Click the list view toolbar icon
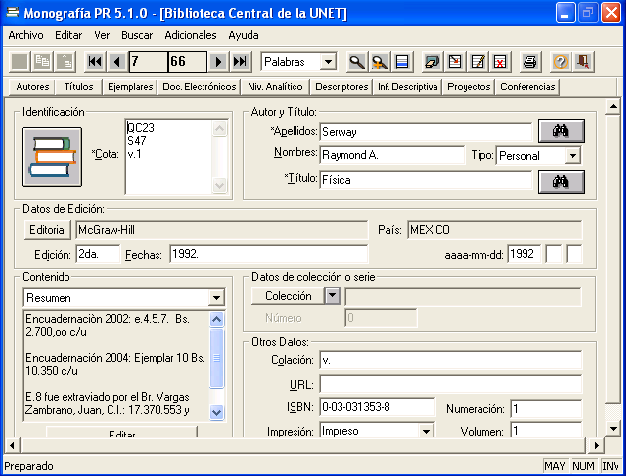Viewport: 628px width, 476px height. coord(402,62)
